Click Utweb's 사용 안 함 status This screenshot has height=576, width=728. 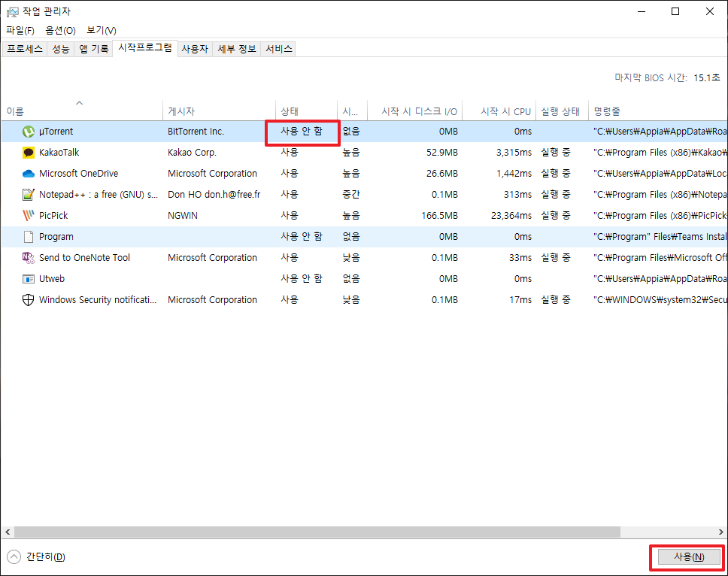point(302,278)
